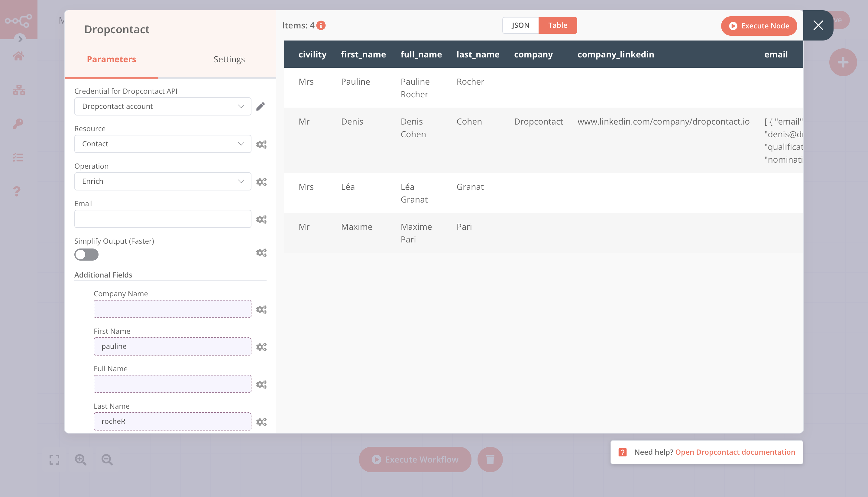The width and height of the screenshot is (868, 497).
Task: Click Open Dropcontact documentation link
Action: (735, 452)
